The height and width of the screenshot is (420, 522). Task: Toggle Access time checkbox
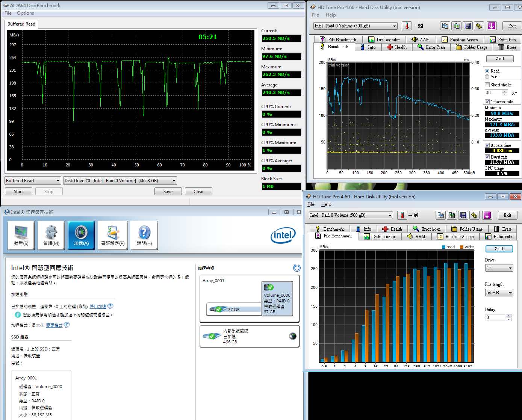point(487,145)
